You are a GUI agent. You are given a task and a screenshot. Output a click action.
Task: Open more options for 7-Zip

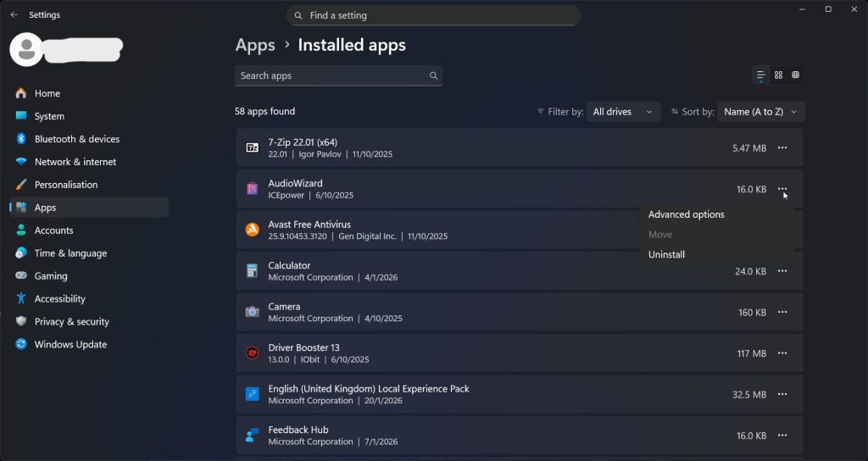[782, 148]
